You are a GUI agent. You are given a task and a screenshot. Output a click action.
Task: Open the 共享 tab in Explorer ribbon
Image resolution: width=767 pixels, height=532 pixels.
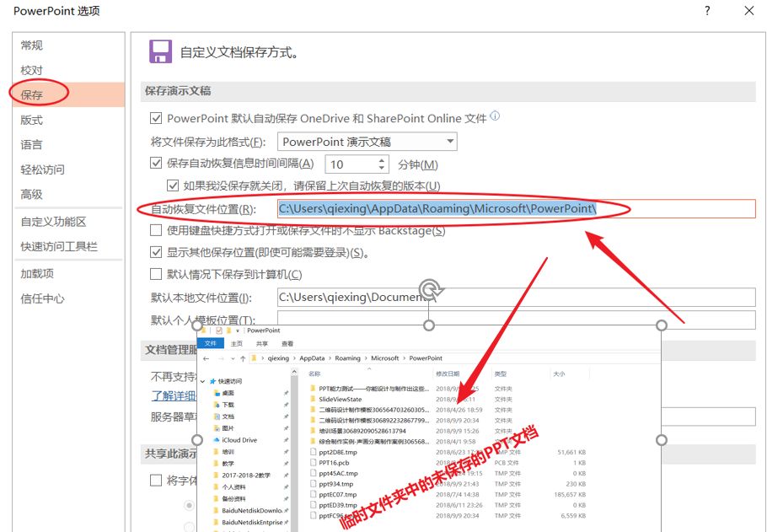click(261, 344)
